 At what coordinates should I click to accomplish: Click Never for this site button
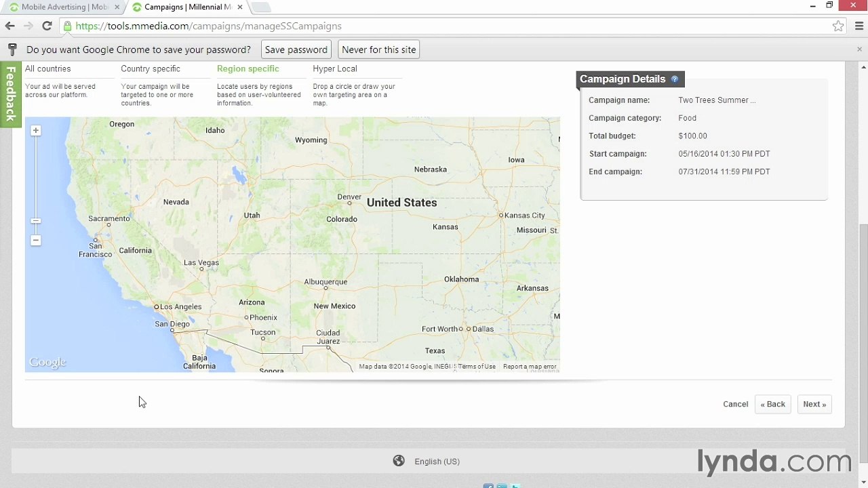pyautogui.click(x=379, y=49)
